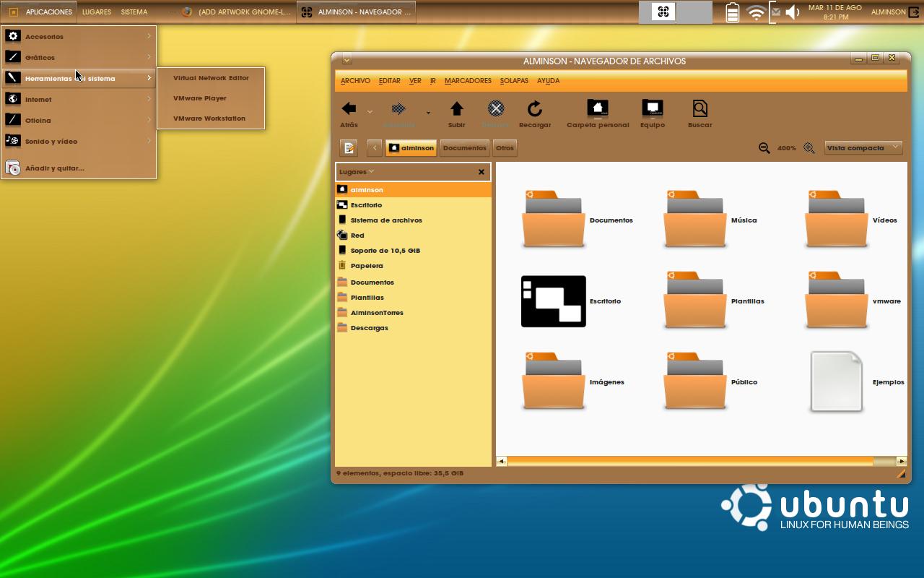Screen dimensions: 924x578
Task: Select Papelera in the side pane
Action: [413, 265]
